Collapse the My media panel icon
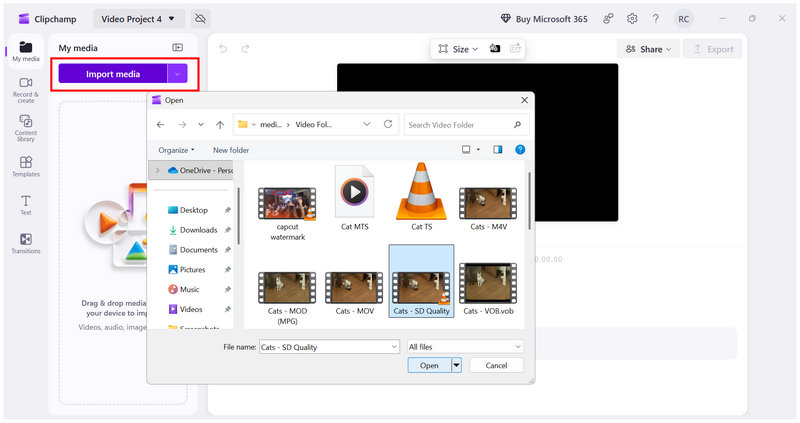800x423 pixels. pyautogui.click(x=178, y=47)
